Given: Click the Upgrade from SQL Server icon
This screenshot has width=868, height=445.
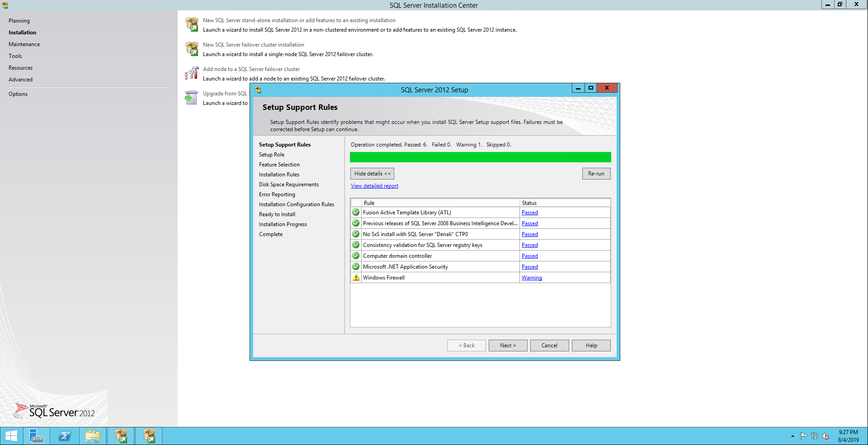Looking at the screenshot, I should (192, 98).
